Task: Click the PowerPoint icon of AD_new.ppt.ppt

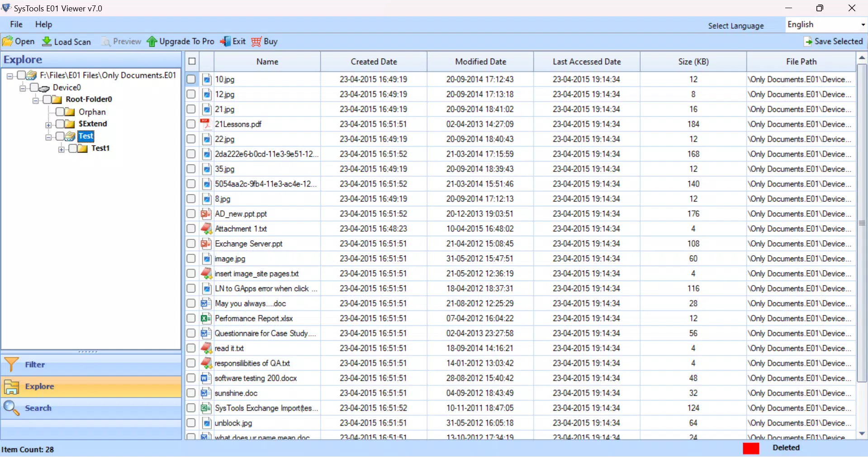Action: point(206,214)
